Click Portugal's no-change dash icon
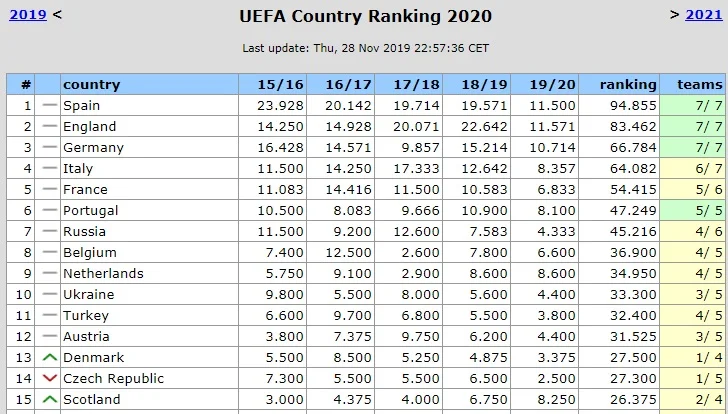 tap(50, 211)
